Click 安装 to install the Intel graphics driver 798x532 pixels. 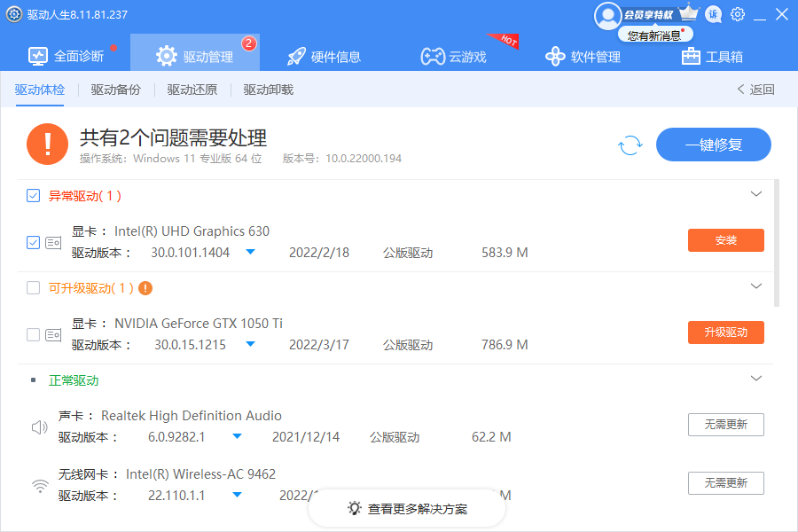click(x=725, y=240)
